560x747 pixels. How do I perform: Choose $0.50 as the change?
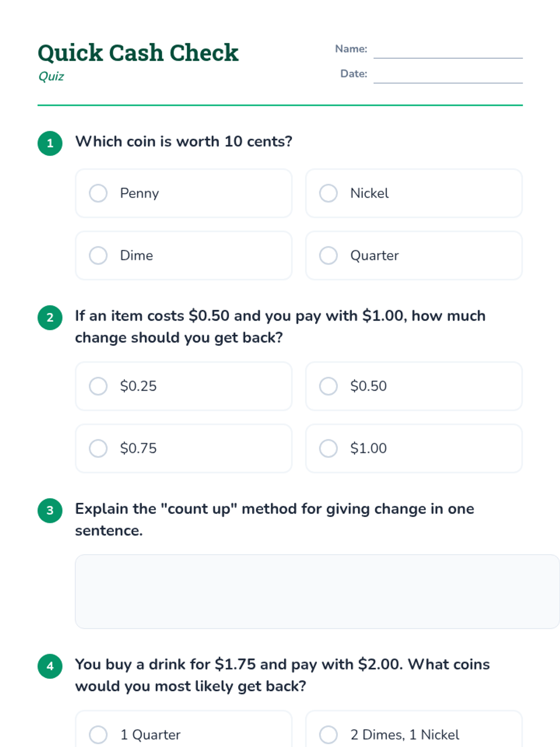(329, 386)
